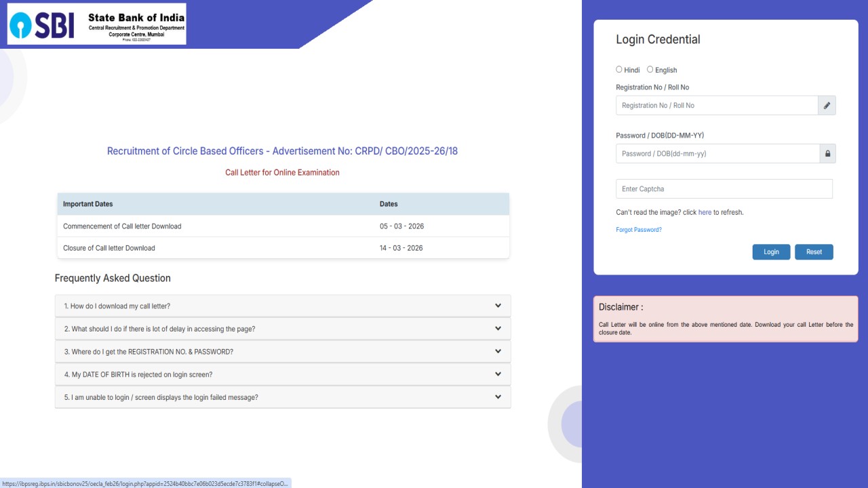Screen dimensions: 868x488
Task: Click the Registration No / Roll No field
Action: [717, 105]
